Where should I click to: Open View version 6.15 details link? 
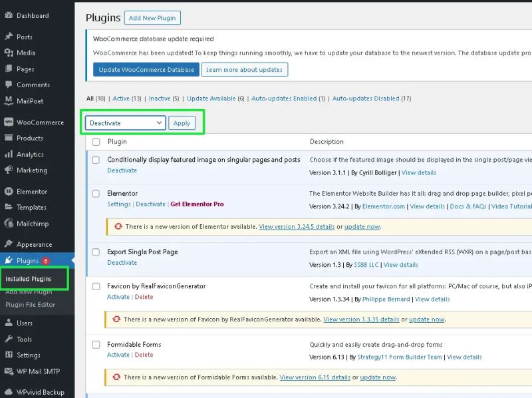(x=315, y=377)
